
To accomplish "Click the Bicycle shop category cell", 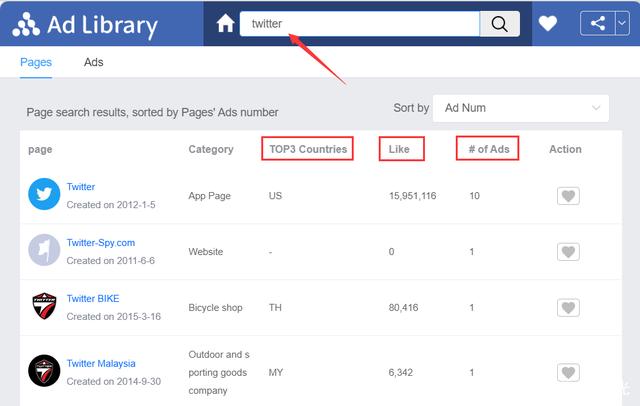I will click(x=215, y=308).
